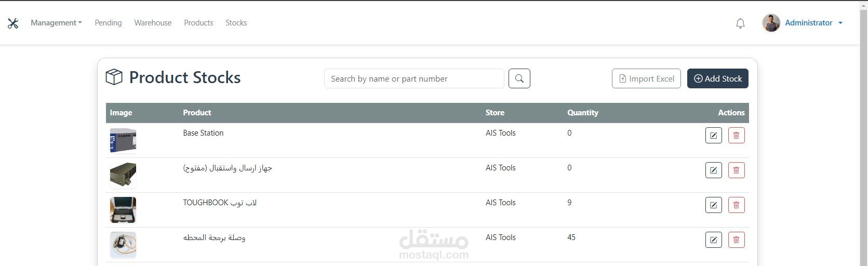Open the Administrator account dropdown
868x266 pixels.
tap(813, 23)
